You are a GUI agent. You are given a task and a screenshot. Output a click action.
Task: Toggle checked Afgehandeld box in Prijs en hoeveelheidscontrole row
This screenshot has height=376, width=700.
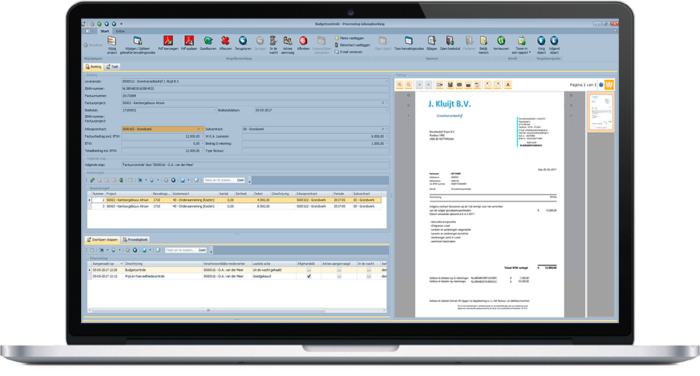[x=308, y=276]
